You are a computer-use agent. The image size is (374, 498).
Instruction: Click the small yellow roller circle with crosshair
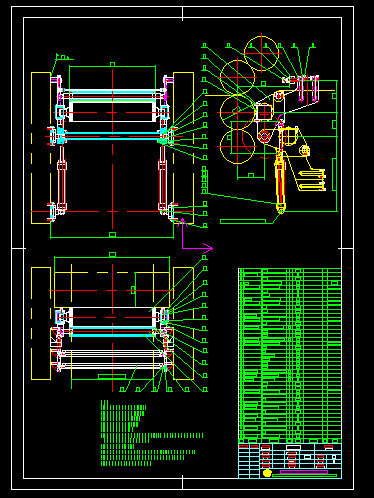coord(304,151)
